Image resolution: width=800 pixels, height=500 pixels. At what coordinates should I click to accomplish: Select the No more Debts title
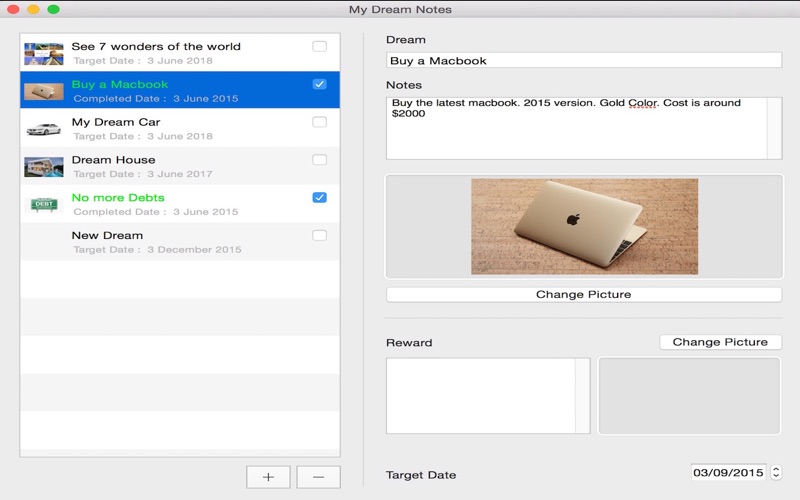[118, 197]
